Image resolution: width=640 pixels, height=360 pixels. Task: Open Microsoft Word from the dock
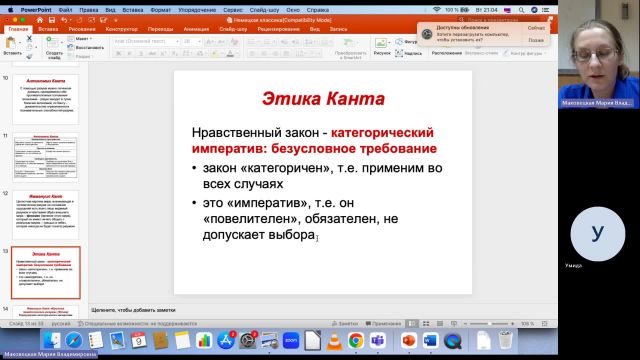[430, 340]
